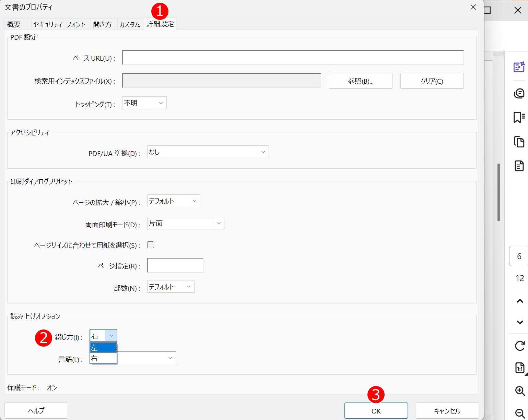Image resolution: width=528 pixels, height=420 pixels.
Task: Maximize the Acrobat main window
Action: [488, 10]
